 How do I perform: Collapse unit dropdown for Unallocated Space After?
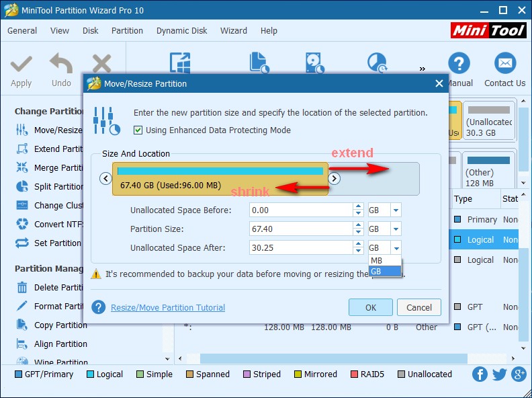coord(396,248)
